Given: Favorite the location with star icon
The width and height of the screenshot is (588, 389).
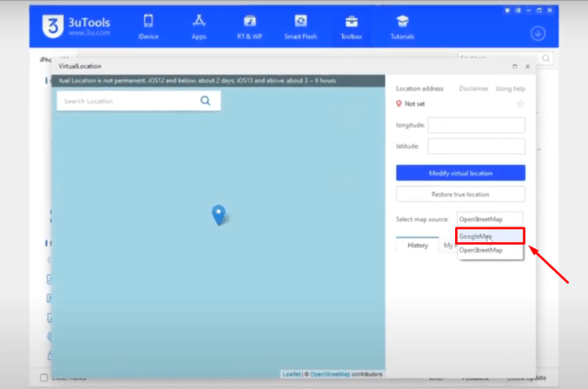Looking at the screenshot, I should (x=520, y=104).
